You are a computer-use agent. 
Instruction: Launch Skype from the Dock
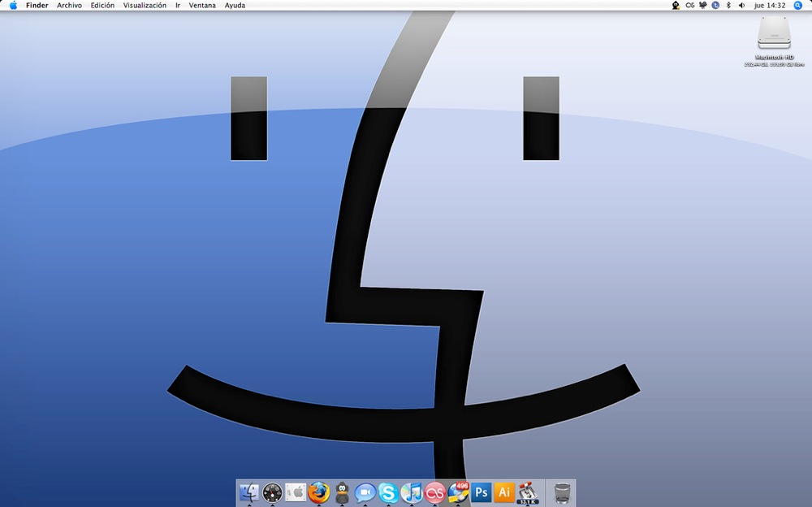(388, 492)
